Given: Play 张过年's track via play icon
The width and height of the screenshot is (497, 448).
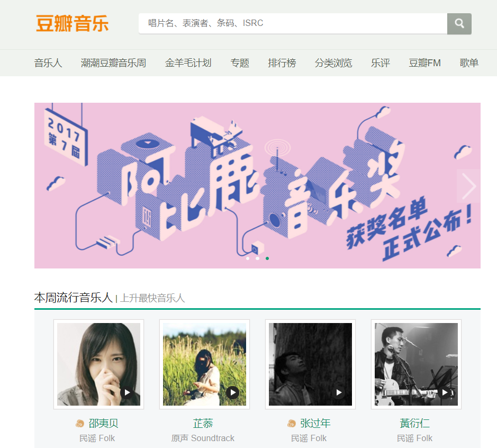Looking at the screenshot, I should (339, 392).
